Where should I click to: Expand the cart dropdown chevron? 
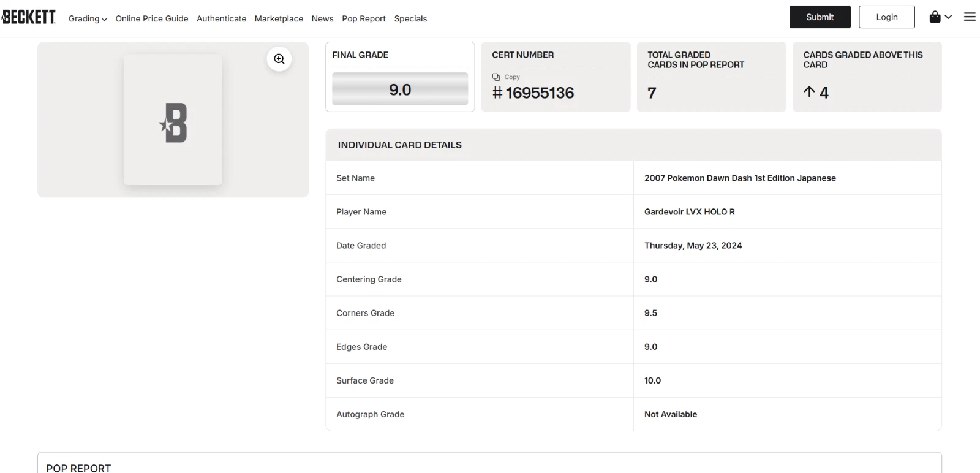[x=948, y=17]
